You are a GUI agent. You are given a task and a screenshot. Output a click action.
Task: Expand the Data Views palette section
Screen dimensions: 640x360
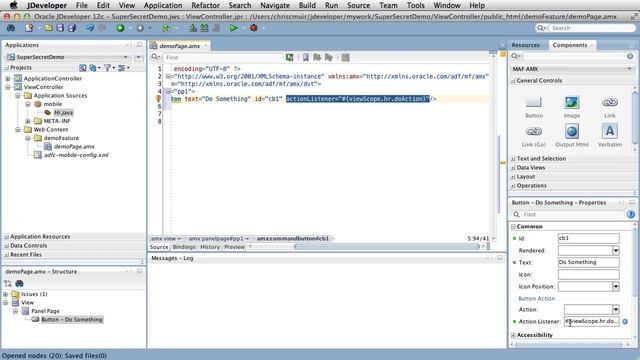pyautogui.click(x=513, y=168)
